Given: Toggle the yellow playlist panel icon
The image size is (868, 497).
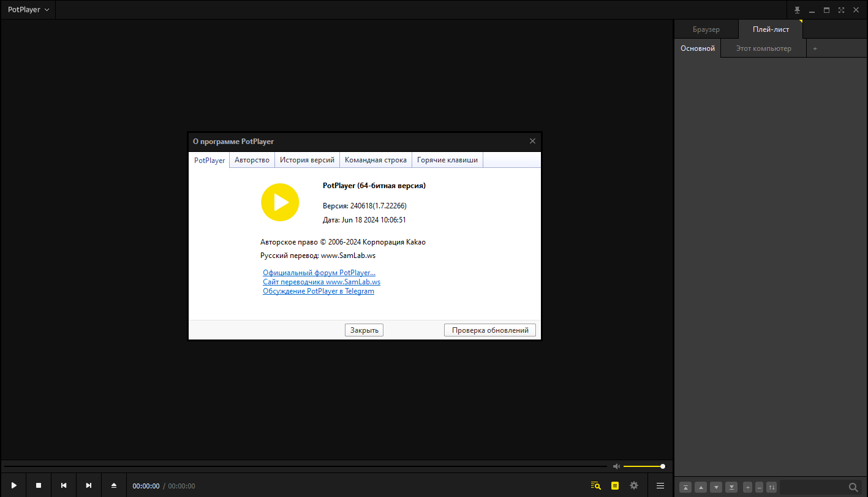Looking at the screenshot, I should 615,485.
